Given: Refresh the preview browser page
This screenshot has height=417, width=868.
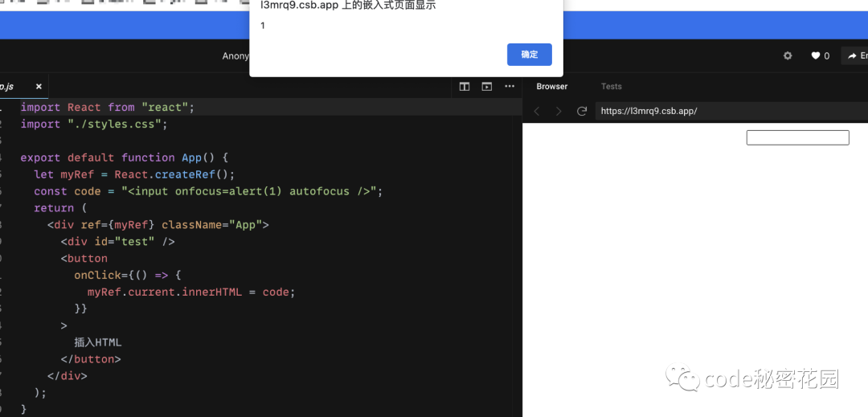Looking at the screenshot, I should click(582, 111).
